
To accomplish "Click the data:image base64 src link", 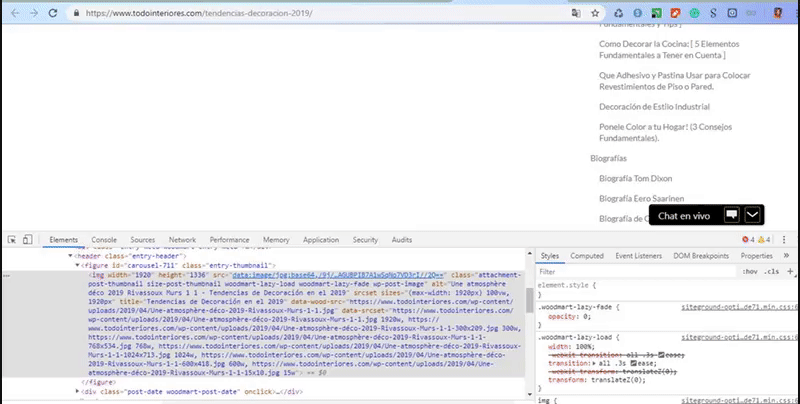I will tap(338, 275).
